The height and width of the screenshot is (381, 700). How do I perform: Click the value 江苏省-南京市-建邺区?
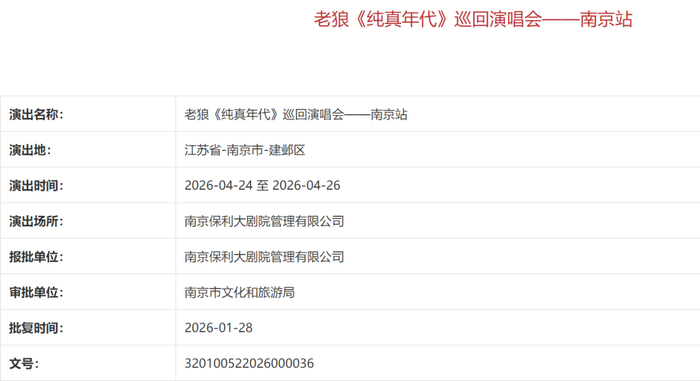pyautogui.click(x=245, y=150)
